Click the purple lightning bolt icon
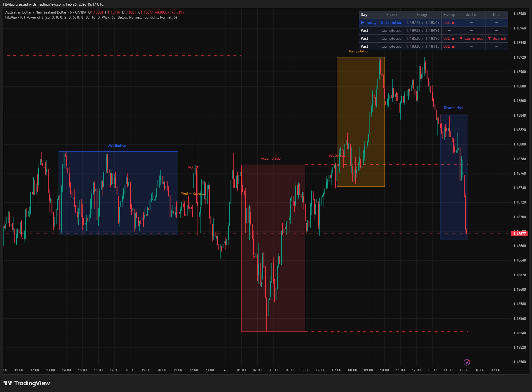 point(467,362)
